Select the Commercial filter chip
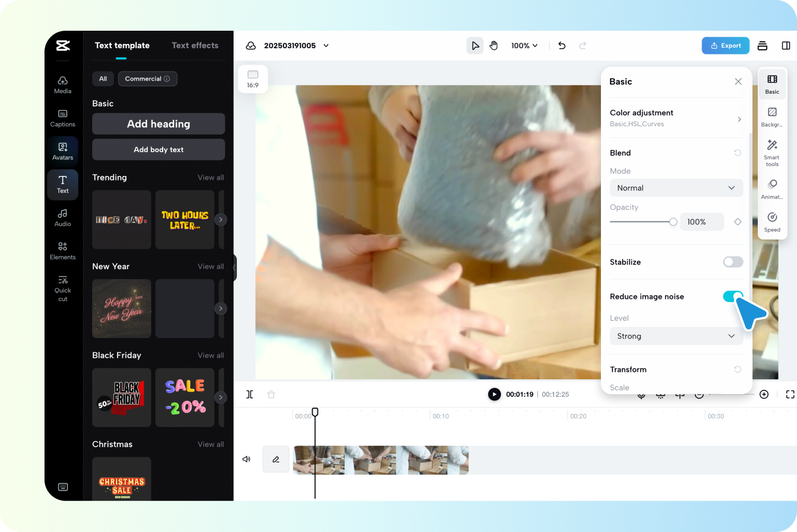 click(147, 78)
